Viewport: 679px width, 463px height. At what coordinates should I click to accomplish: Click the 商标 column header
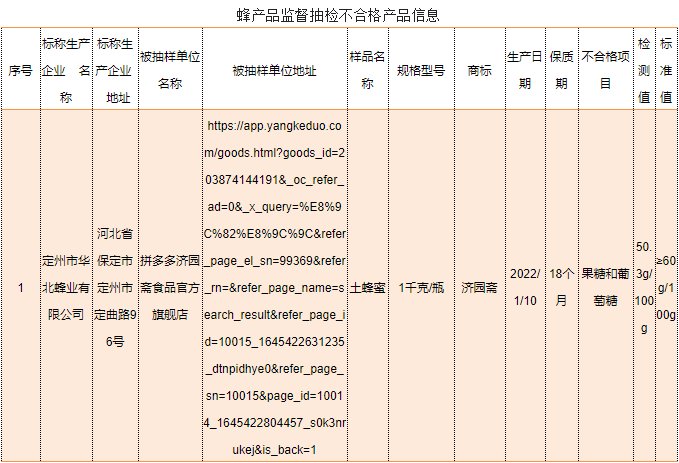tap(479, 71)
